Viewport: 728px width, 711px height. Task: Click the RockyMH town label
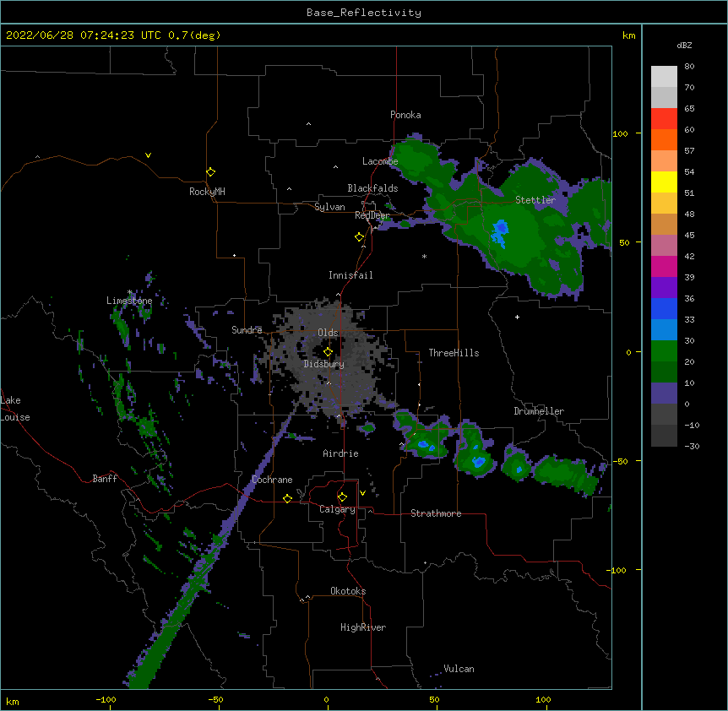coord(207,192)
